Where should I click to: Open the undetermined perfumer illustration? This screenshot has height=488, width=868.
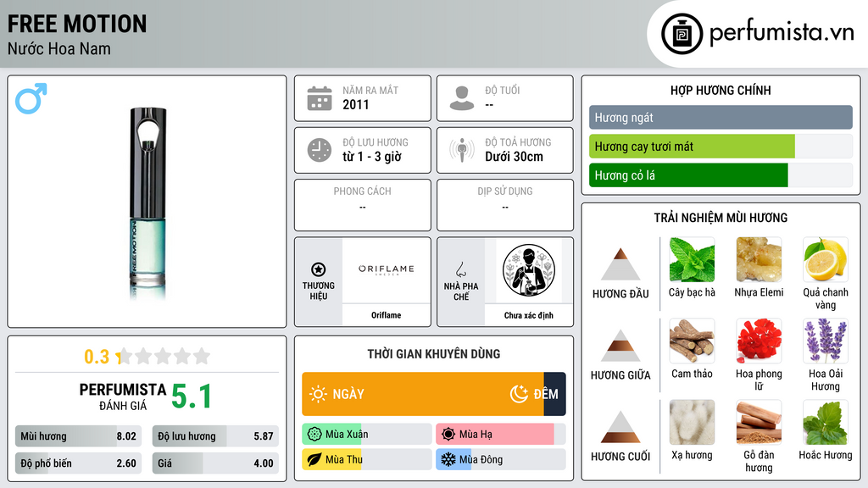coord(529,270)
